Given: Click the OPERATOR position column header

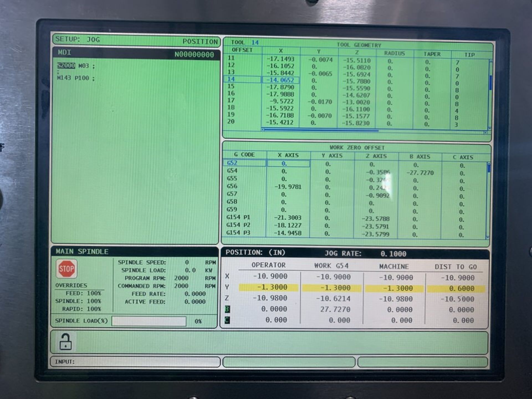Looking at the screenshot, I should [x=268, y=265].
